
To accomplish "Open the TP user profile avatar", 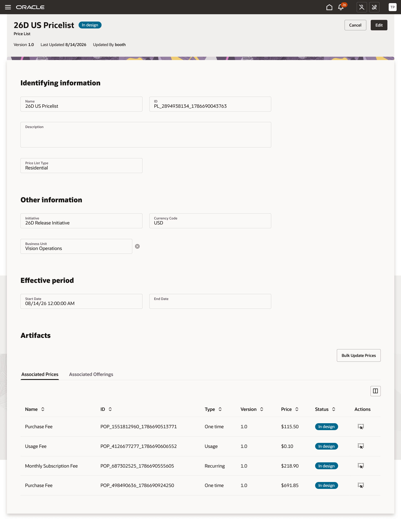I will [392, 7].
